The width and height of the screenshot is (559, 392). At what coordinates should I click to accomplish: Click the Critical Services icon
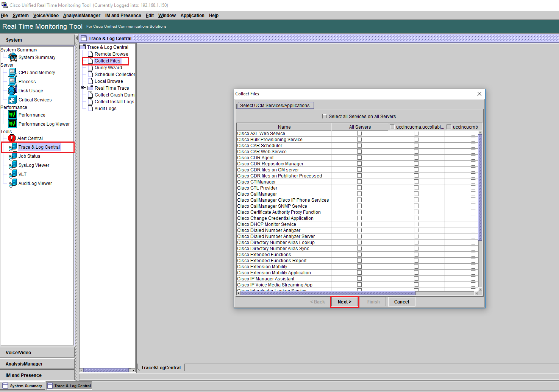pyautogui.click(x=12, y=100)
